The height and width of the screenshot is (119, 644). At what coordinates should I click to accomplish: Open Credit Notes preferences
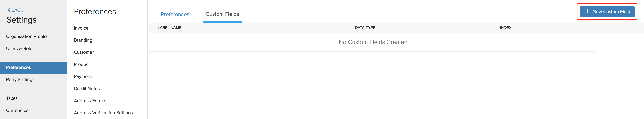87,88
